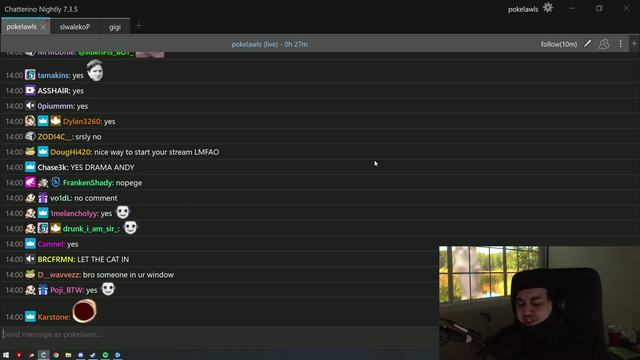Open 0piummm username profile
The height and width of the screenshot is (360, 640).
(56, 106)
